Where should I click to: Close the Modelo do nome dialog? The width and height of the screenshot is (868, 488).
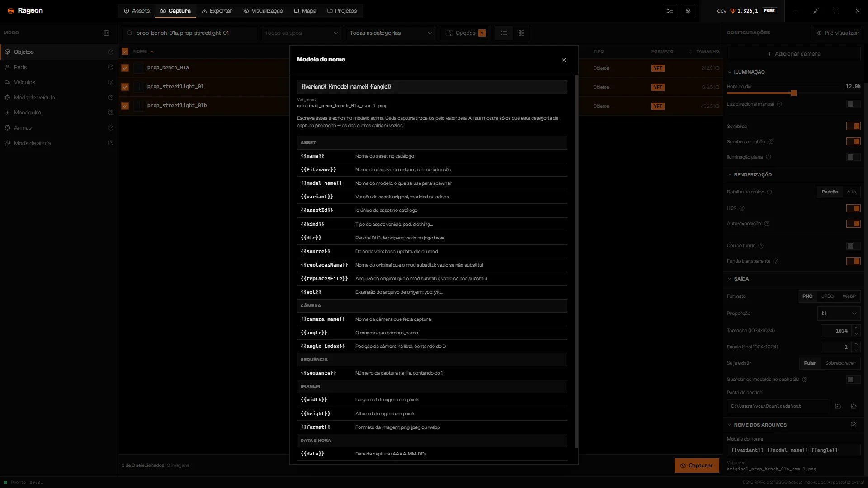coord(563,60)
